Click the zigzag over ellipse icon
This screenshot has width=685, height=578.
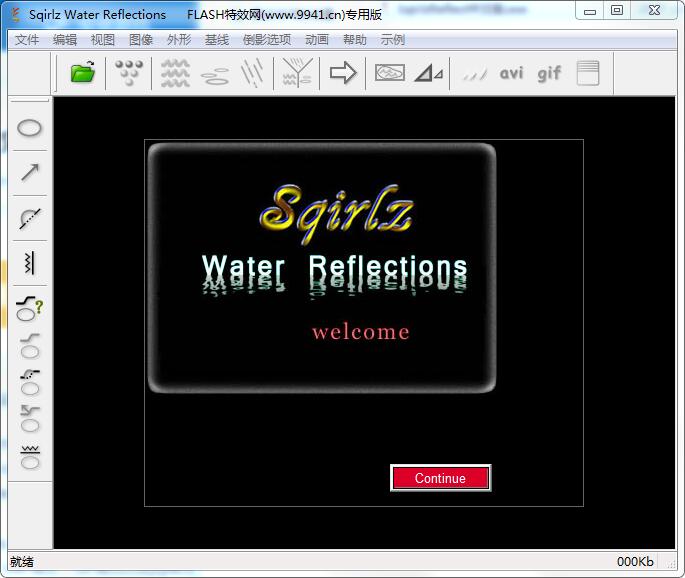pyautogui.click(x=30, y=457)
